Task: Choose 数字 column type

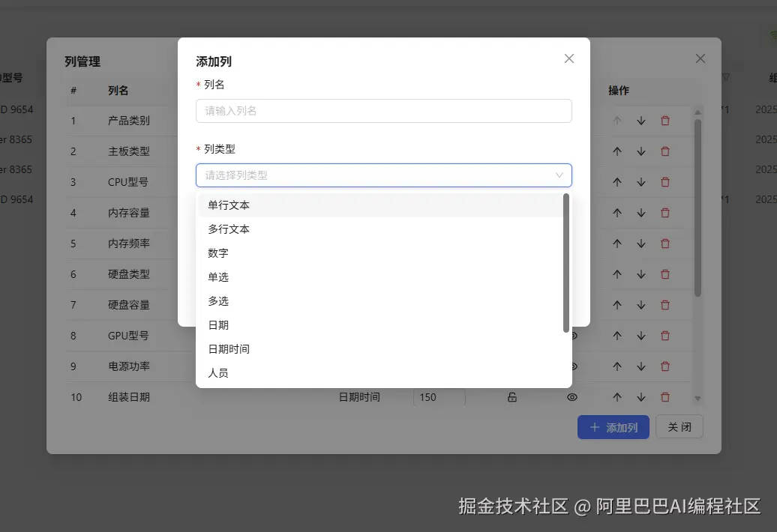Action: (x=380, y=253)
